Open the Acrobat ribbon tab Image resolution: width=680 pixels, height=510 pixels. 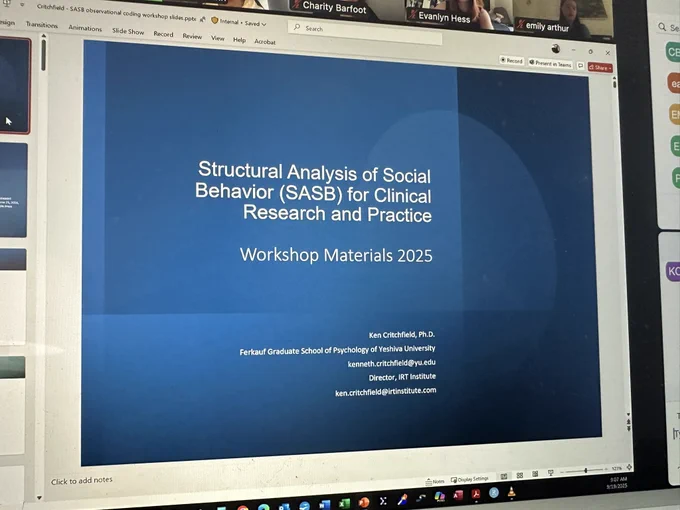(265, 42)
